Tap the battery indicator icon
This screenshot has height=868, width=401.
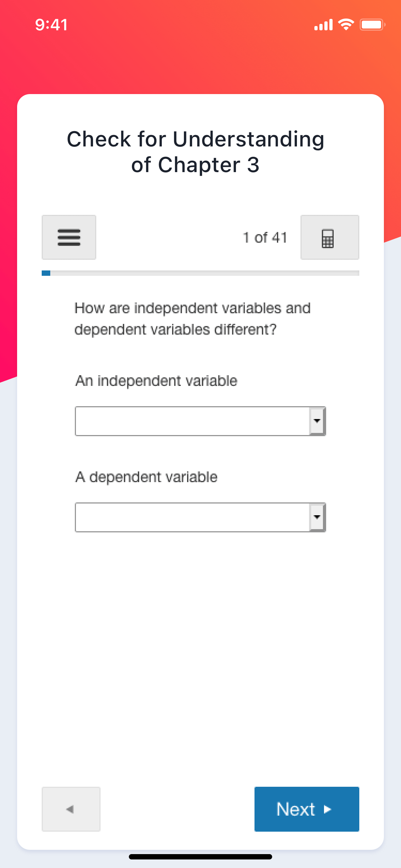coord(372,25)
